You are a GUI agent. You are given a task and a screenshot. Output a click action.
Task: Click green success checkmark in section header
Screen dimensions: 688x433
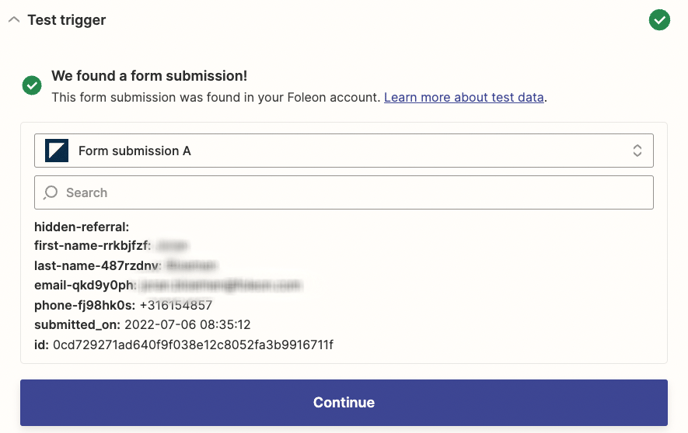(x=659, y=19)
